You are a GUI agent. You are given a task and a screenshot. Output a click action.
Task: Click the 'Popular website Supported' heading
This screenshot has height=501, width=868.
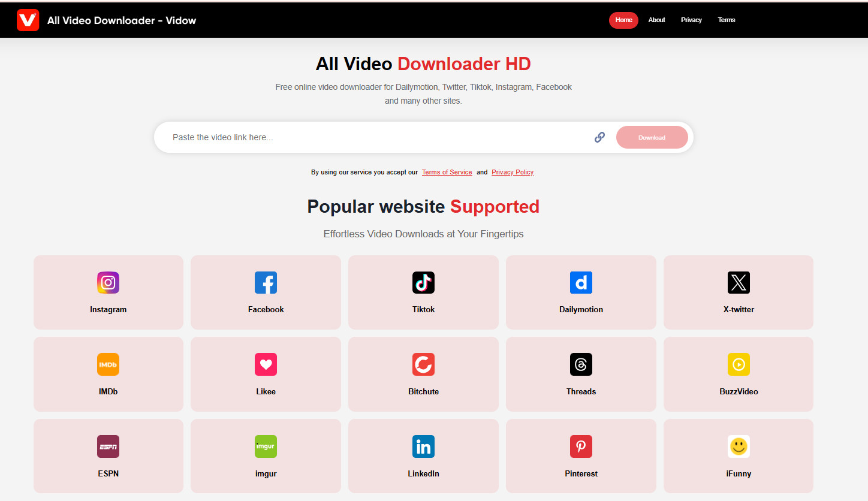pos(423,207)
